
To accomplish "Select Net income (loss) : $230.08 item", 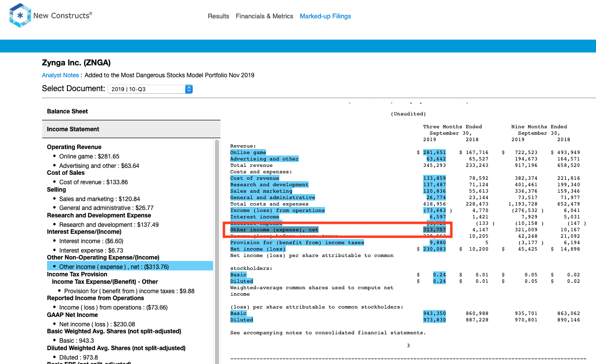I will coord(97,324).
